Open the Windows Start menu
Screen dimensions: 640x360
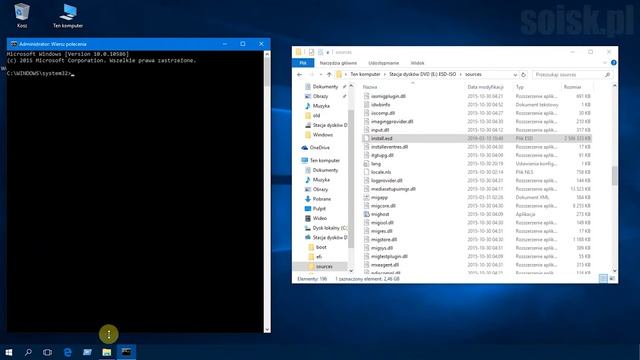(9, 352)
